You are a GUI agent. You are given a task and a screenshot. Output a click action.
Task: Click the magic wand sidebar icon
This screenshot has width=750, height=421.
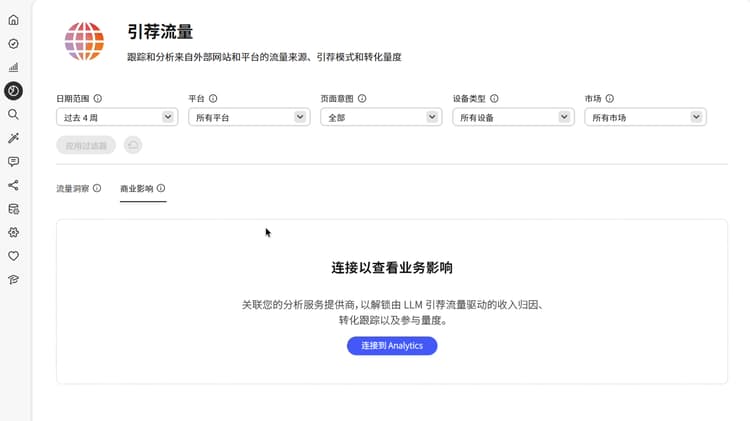[x=13, y=138]
